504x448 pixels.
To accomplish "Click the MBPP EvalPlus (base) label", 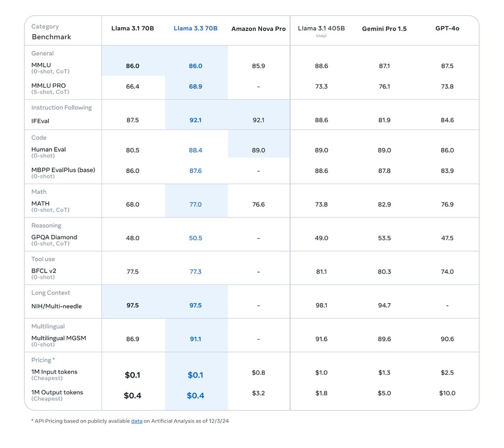I will [x=63, y=170].
